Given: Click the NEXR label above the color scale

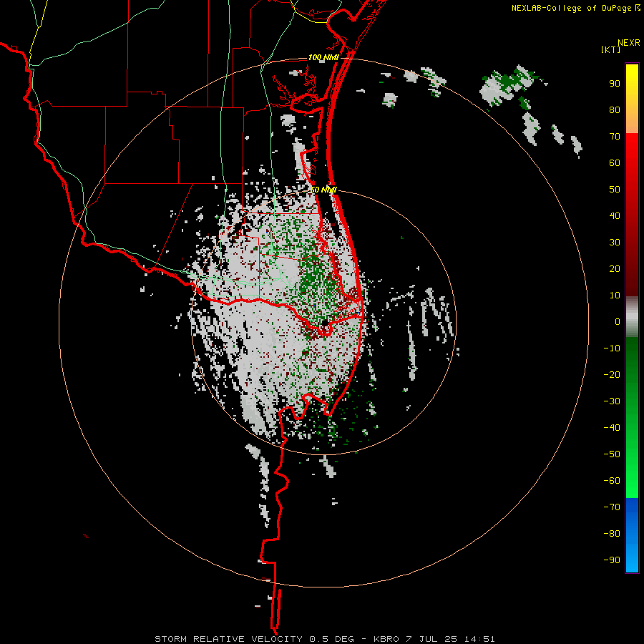Looking at the screenshot, I should [x=629, y=43].
